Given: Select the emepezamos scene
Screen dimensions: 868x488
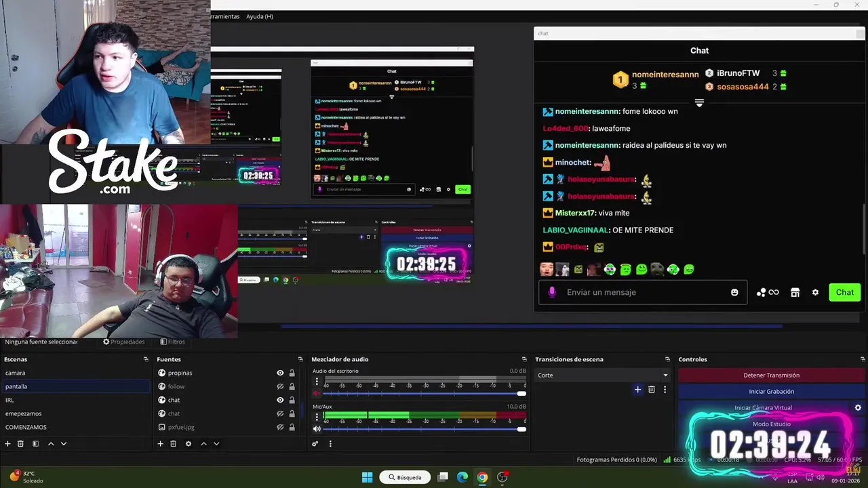Looking at the screenshot, I should point(75,413).
